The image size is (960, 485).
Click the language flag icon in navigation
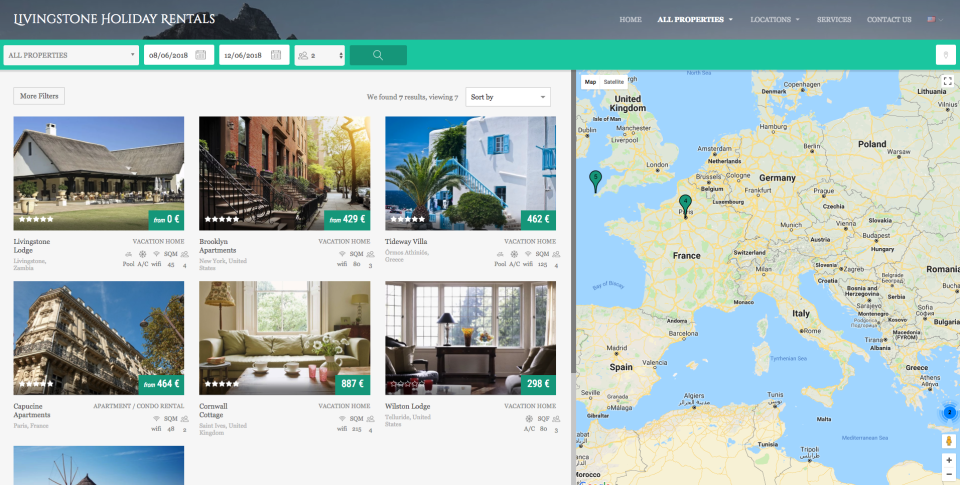[x=931, y=20]
